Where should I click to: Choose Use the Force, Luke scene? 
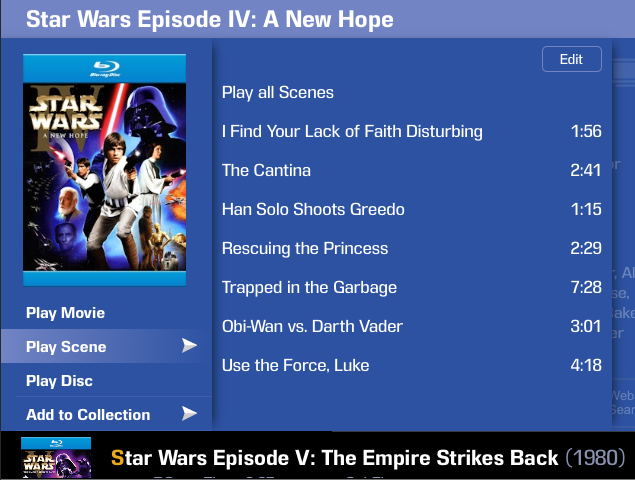pos(411,365)
